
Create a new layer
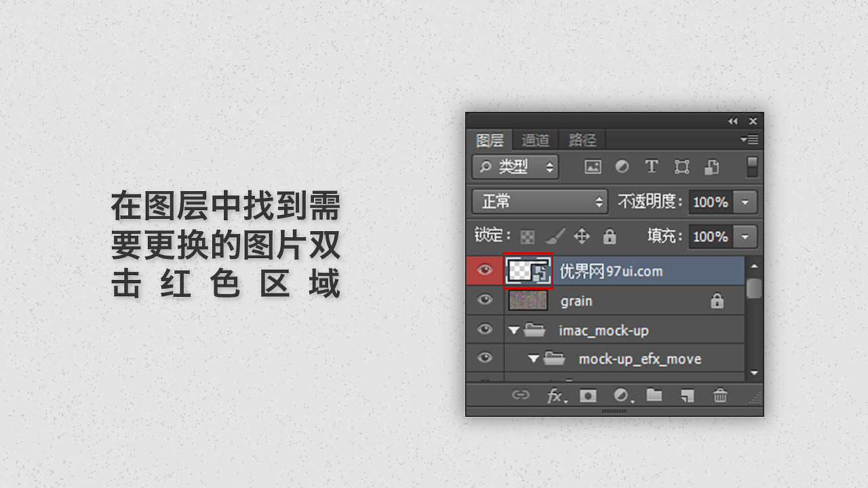click(x=687, y=395)
